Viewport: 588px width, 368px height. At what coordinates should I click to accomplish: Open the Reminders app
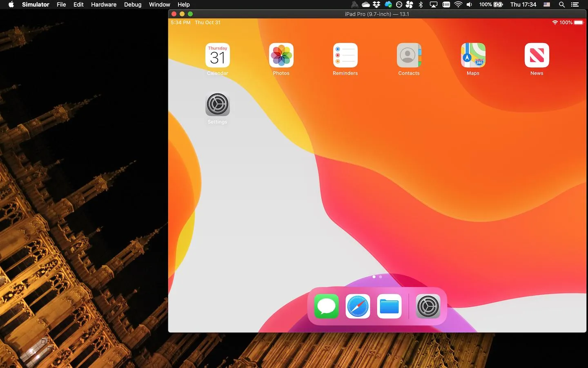345,55
